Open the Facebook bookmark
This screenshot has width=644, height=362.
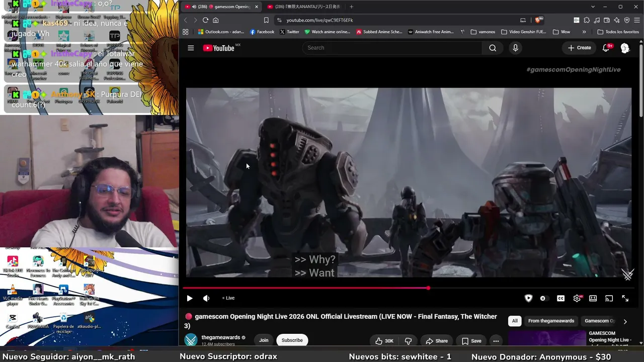tap(262, 32)
